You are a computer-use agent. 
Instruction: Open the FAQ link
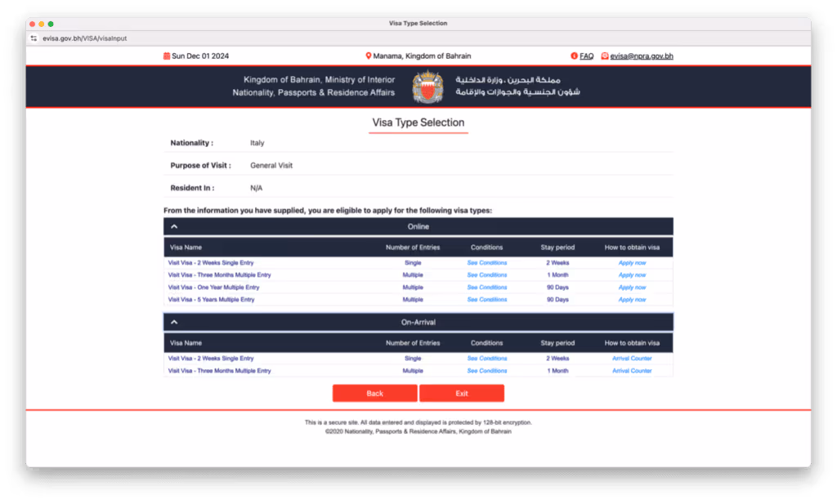[587, 56]
